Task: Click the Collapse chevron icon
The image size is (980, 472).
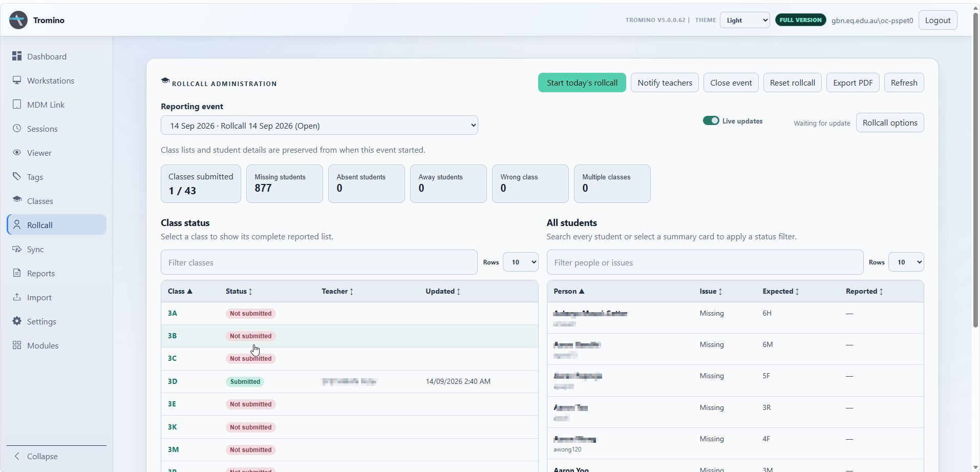Action: [x=17, y=456]
